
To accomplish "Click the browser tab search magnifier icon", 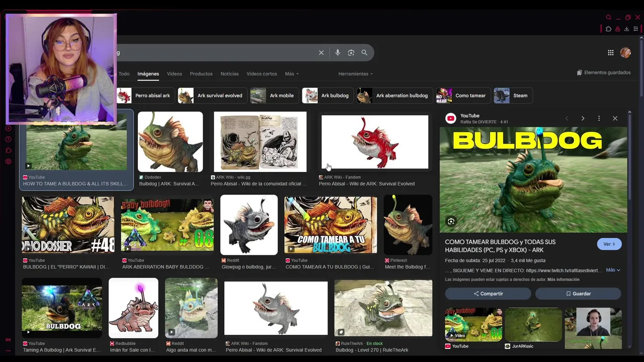I will coord(608,17).
